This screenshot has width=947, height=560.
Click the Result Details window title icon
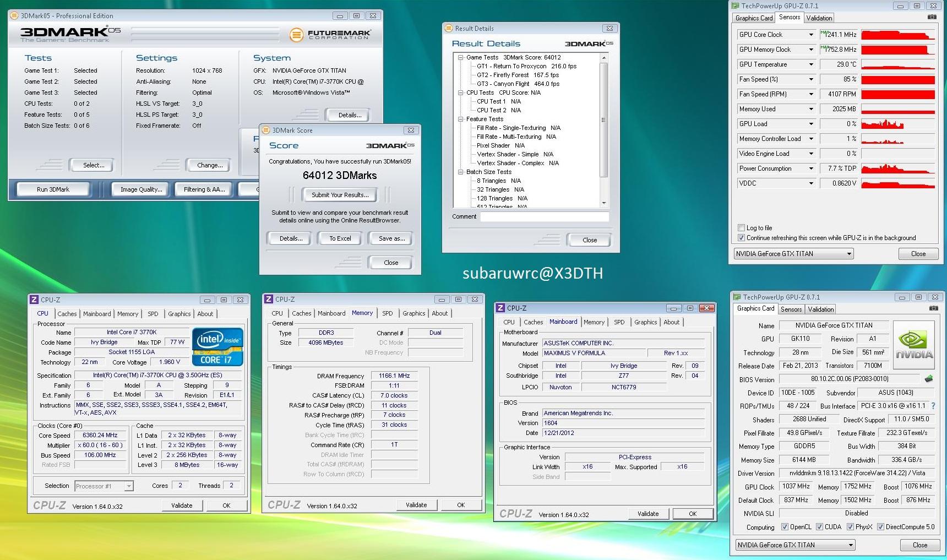tap(449, 28)
